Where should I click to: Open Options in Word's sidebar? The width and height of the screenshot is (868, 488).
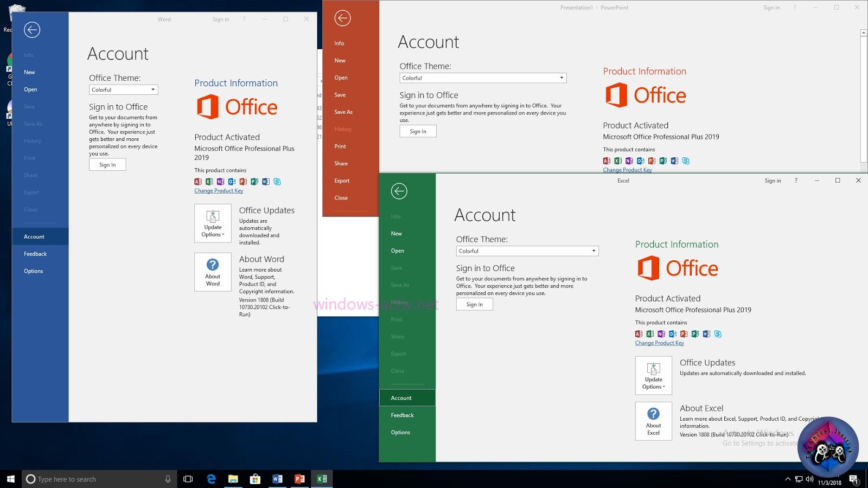34,271
